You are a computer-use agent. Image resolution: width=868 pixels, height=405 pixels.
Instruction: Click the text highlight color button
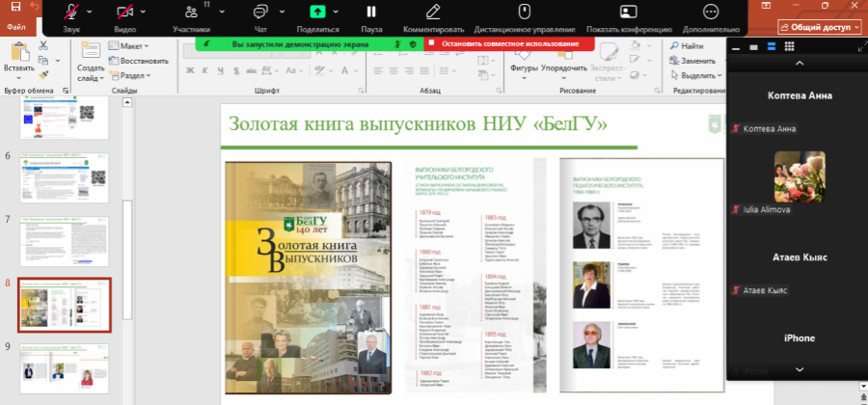pyautogui.click(x=319, y=70)
